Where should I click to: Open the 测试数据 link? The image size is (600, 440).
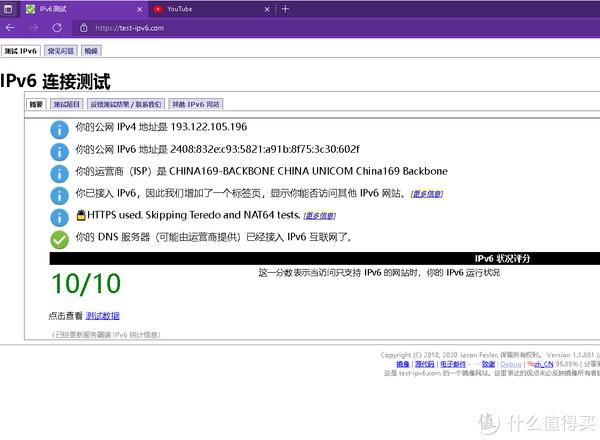103,316
